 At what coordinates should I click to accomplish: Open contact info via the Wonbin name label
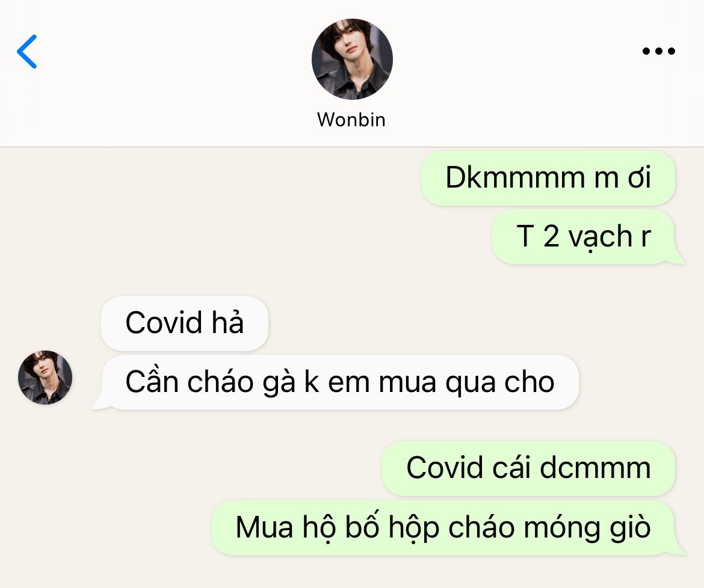tap(351, 120)
